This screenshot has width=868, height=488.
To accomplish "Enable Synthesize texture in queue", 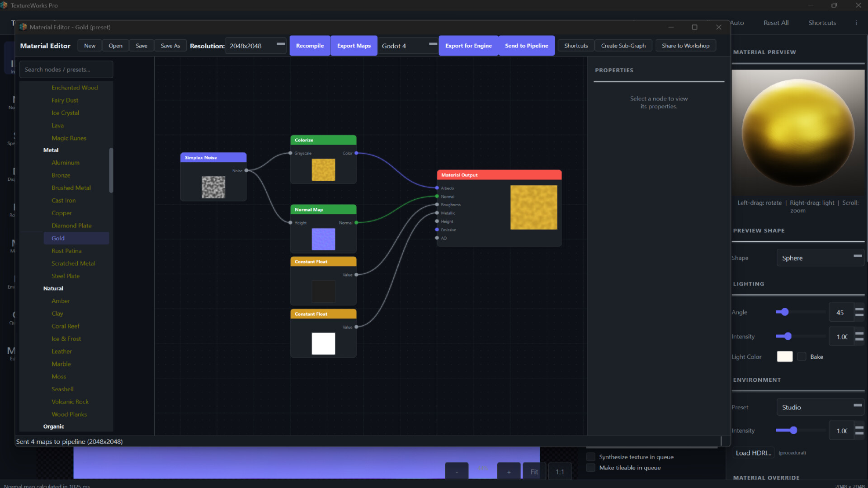I will tap(590, 457).
